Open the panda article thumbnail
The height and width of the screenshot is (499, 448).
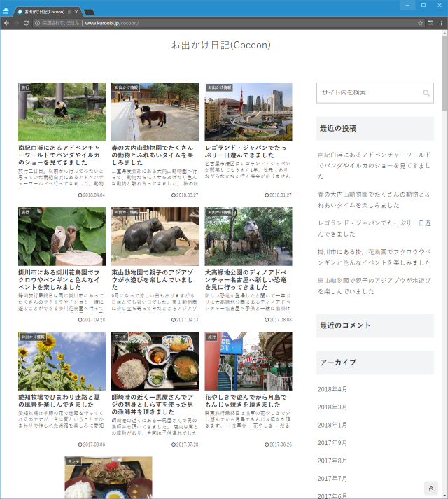[x=62, y=111]
